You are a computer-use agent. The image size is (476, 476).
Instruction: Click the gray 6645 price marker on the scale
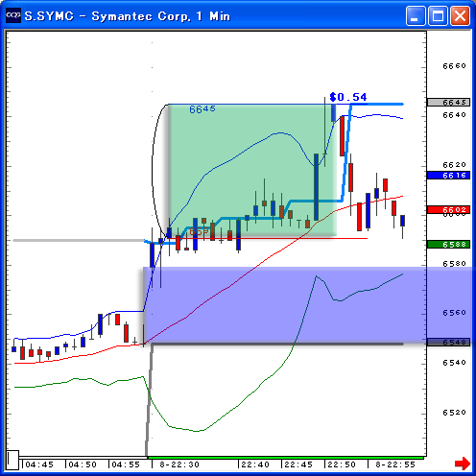click(448, 103)
